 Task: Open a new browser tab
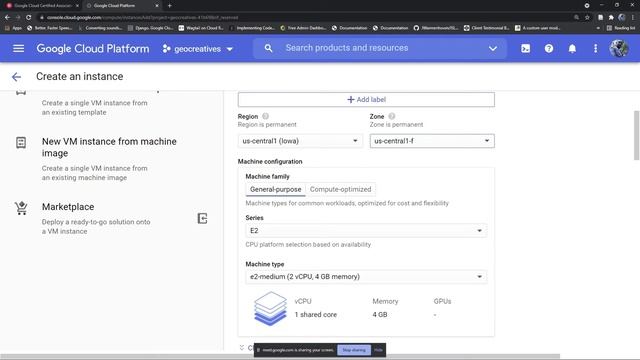click(x=169, y=6)
